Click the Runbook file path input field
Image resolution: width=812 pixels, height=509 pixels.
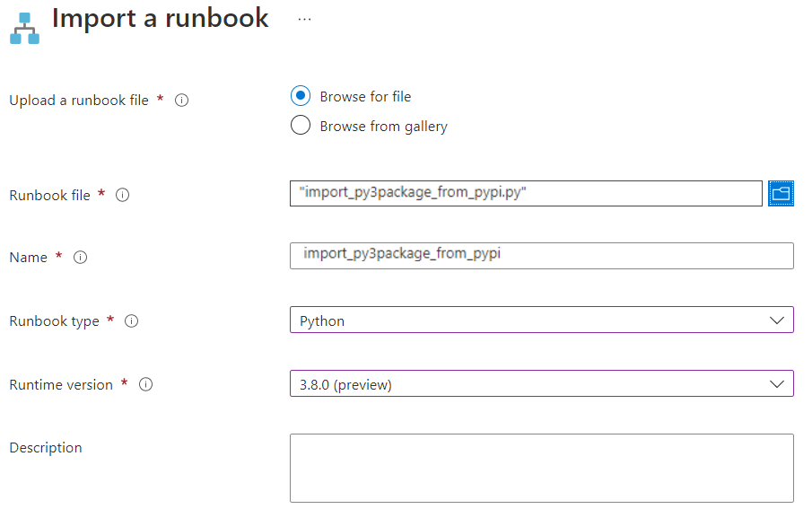click(526, 194)
